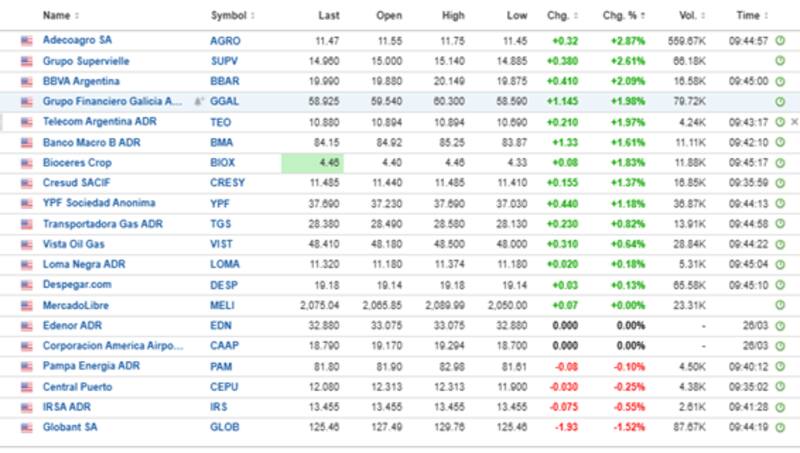Click the clock icon in Adecoagro SA row
800x453 pixels.
(780, 41)
